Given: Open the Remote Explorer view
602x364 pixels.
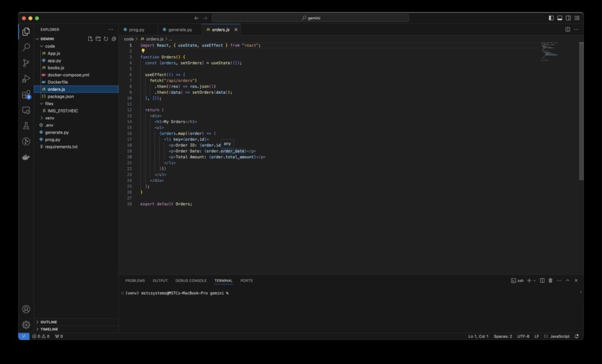Looking at the screenshot, I should click(26, 110).
